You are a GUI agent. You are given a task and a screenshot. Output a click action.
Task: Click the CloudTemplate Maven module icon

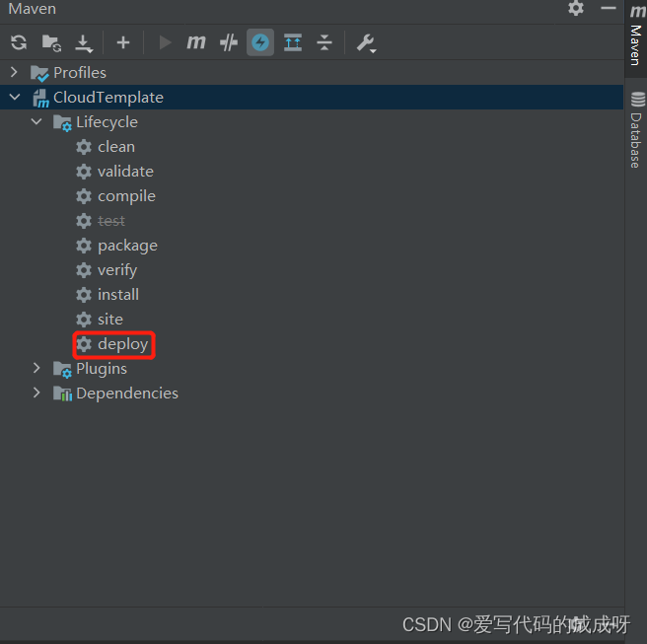point(40,99)
